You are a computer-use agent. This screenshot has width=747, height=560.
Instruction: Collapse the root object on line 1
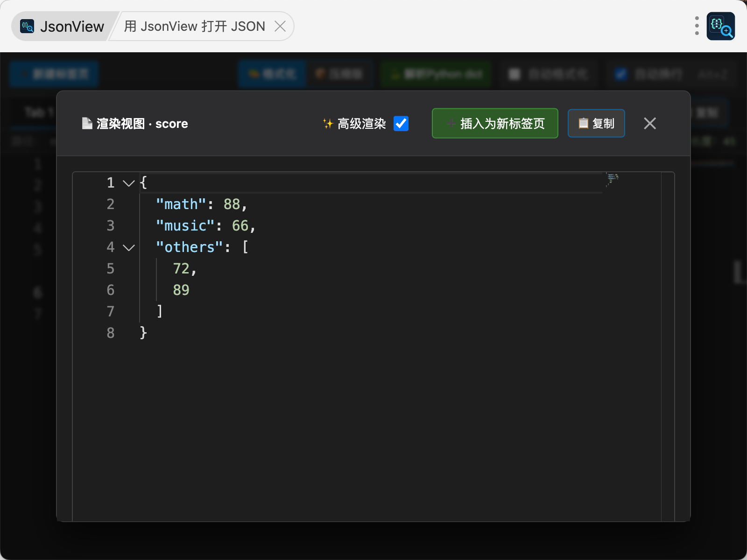click(128, 183)
